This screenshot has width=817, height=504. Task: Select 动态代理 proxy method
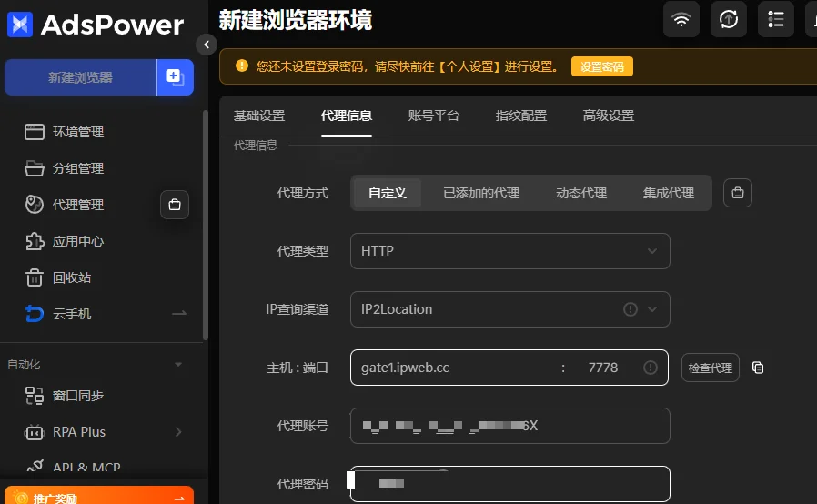pyautogui.click(x=581, y=193)
